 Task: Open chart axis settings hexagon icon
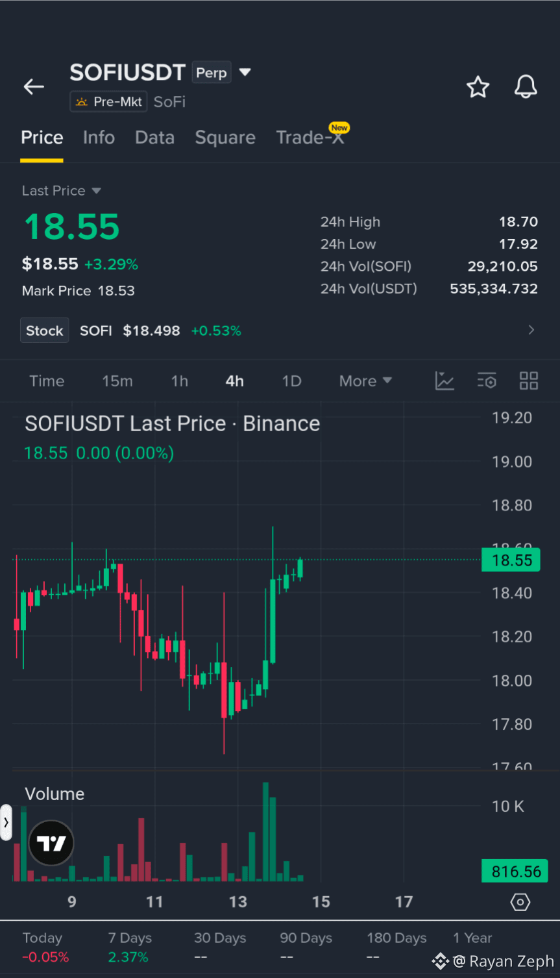coord(520,902)
